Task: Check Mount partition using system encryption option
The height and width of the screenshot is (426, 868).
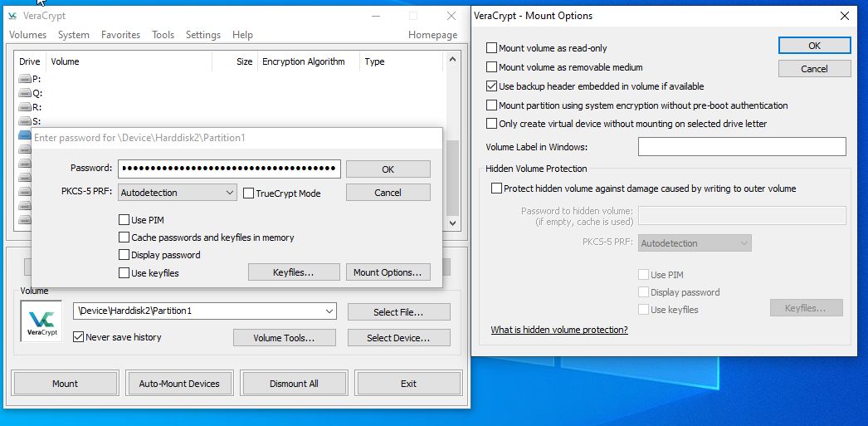Action: [491, 105]
